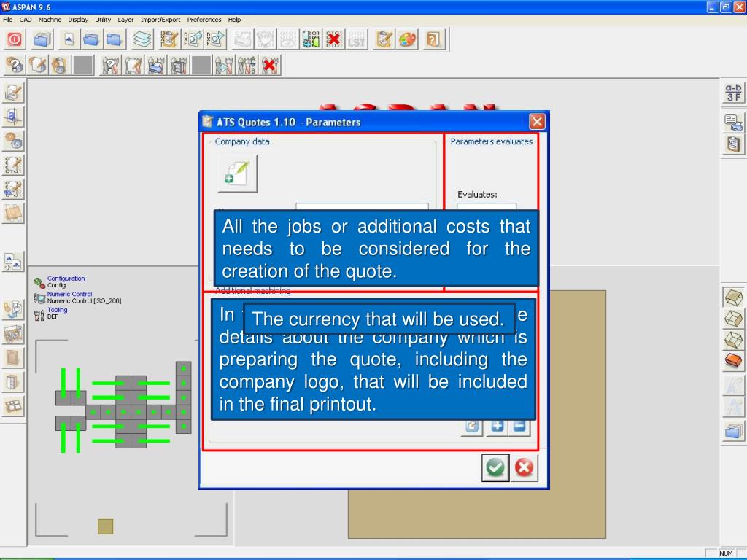Click the tools with pencil edit icon
747x560 pixels.
coord(133,65)
